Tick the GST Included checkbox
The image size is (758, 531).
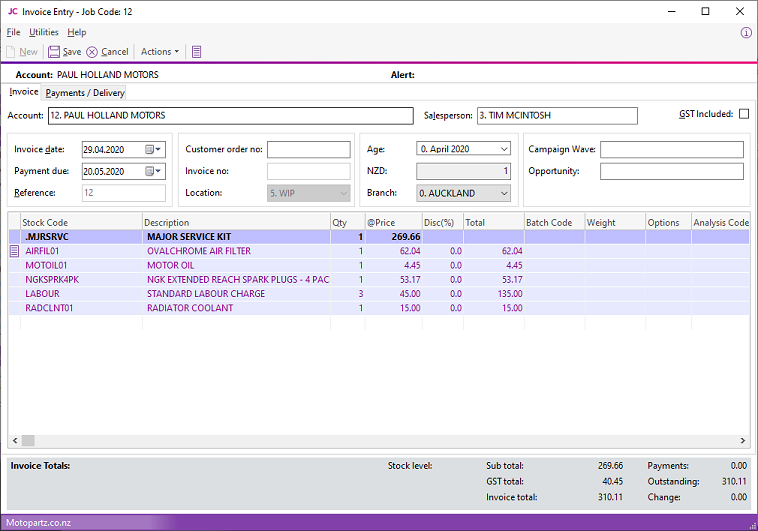click(x=743, y=115)
